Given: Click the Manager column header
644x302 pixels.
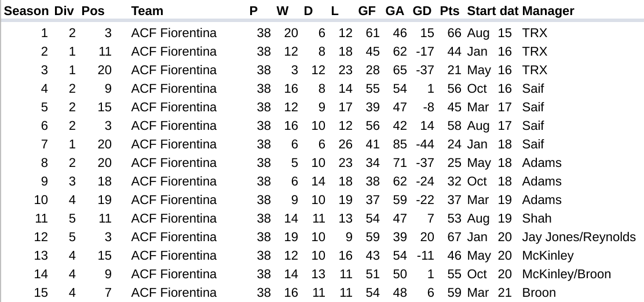Looking at the screenshot, I should point(548,11).
